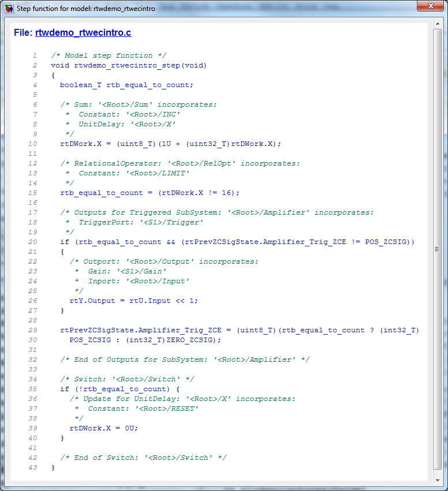Click 'boolean_T rtb_equal_to_count;' line
This screenshot has width=448, height=491.
tap(126, 85)
